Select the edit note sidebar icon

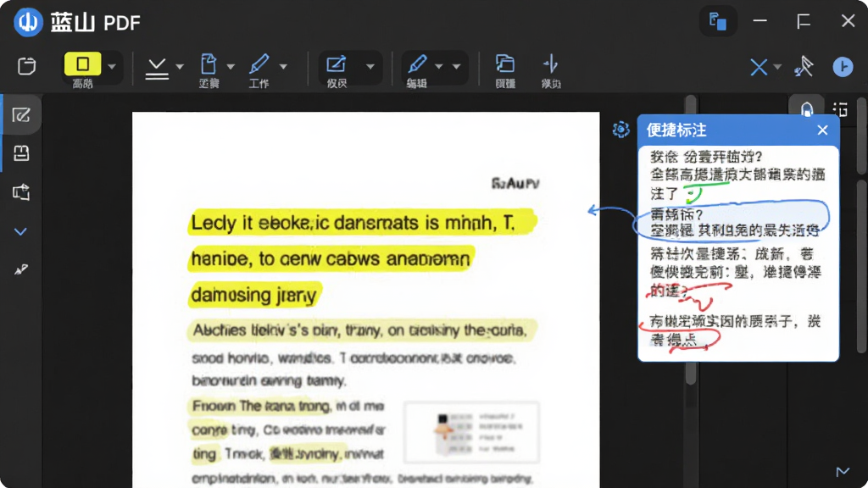coord(21,115)
